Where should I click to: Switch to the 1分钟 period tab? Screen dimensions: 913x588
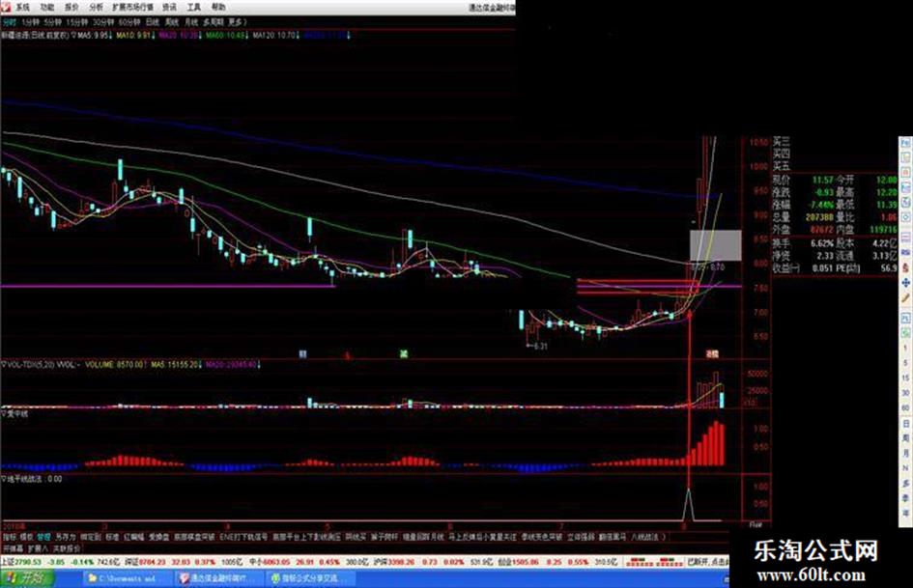coord(30,22)
